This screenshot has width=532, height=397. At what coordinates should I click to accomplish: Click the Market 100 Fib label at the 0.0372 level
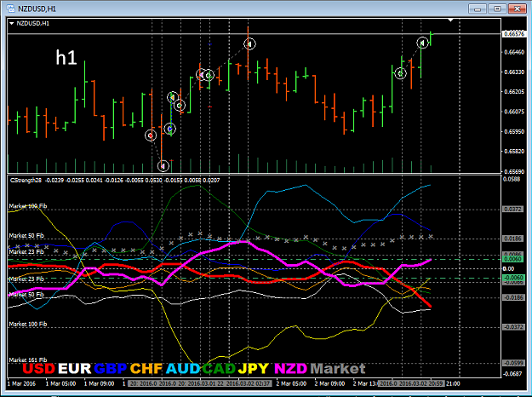pos(28,206)
